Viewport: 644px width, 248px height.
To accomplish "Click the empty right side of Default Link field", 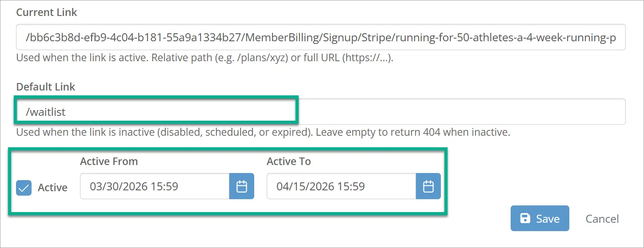I will pyautogui.click(x=462, y=112).
